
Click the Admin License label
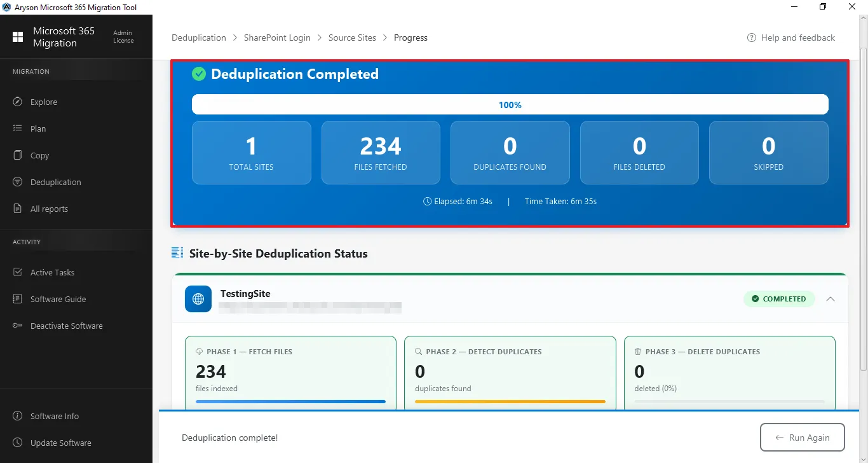(123, 37)
